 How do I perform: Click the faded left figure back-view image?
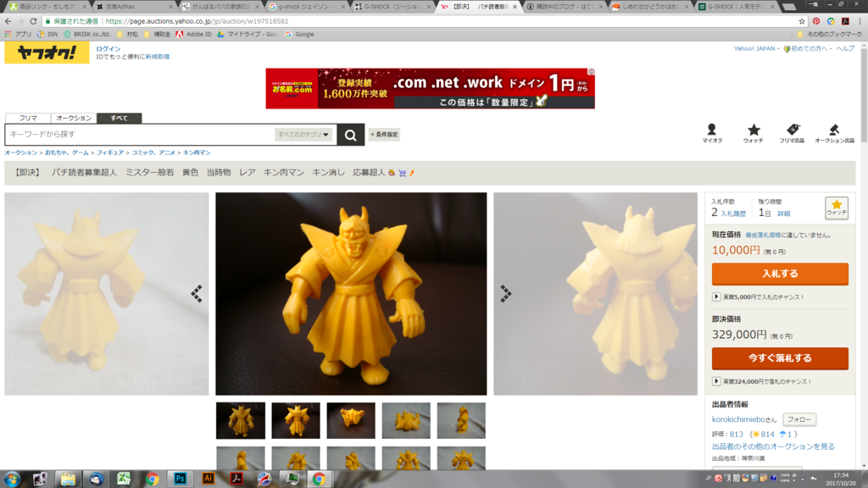(106, 294)
